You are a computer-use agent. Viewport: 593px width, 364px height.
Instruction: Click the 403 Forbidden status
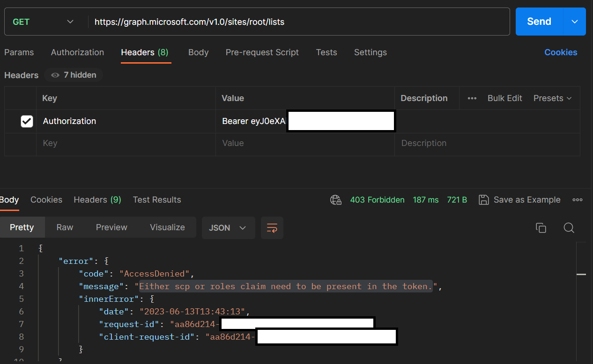click(378, 200)
